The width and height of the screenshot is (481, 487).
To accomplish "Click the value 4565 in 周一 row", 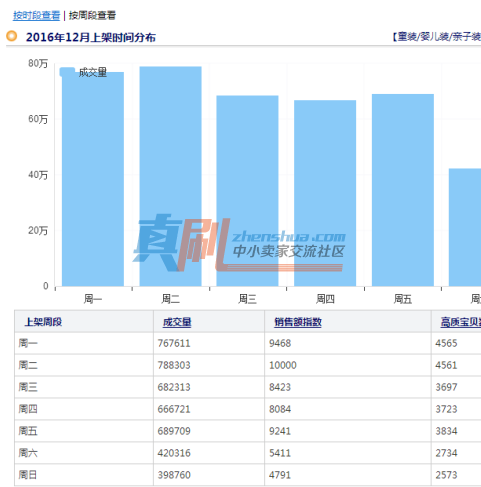I will tap(446, 343).
